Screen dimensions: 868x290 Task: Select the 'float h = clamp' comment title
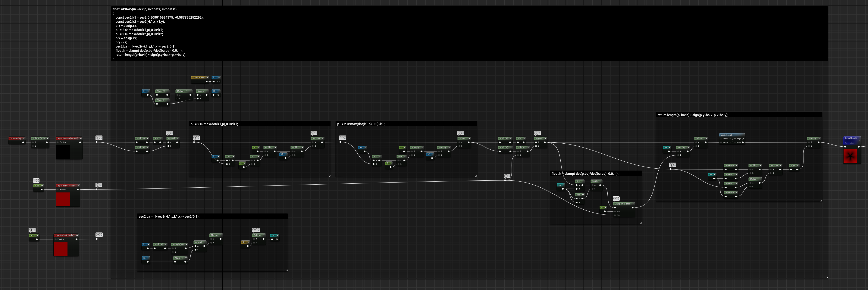585,173
